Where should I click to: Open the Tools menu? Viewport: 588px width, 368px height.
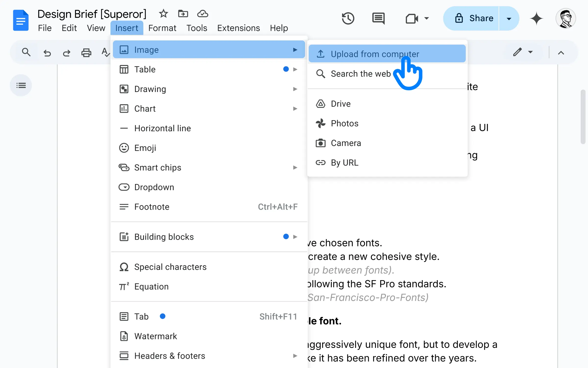(197, 28)
